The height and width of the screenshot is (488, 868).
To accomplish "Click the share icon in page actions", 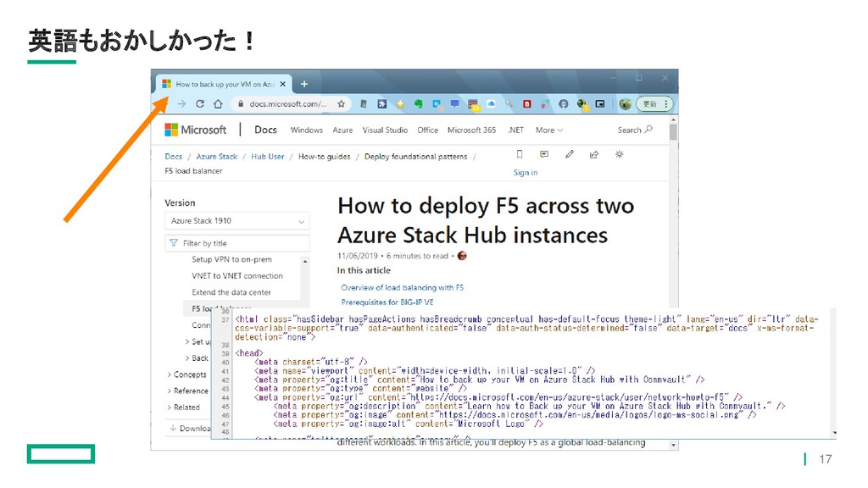I will point(594,154).
